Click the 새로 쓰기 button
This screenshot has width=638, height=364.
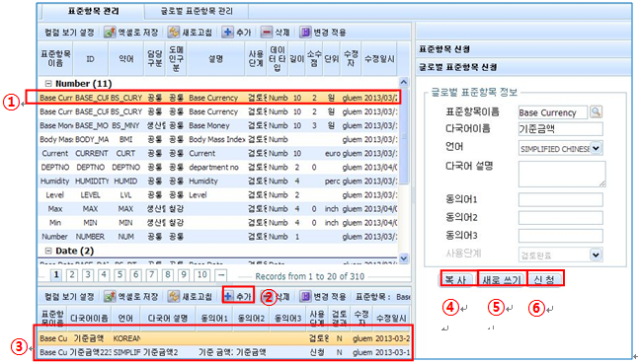click(x=502, y=279)
